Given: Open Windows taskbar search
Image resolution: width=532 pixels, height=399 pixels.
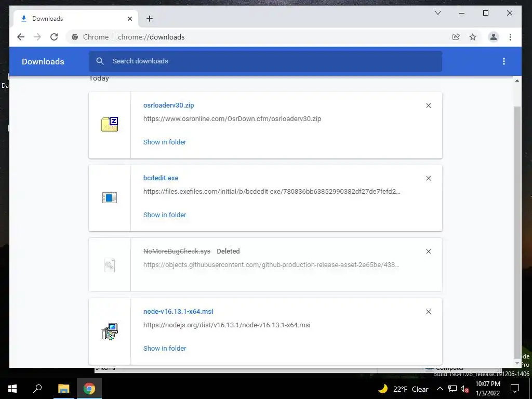Looking at the screenshot, I should click(x=37, y=389).
